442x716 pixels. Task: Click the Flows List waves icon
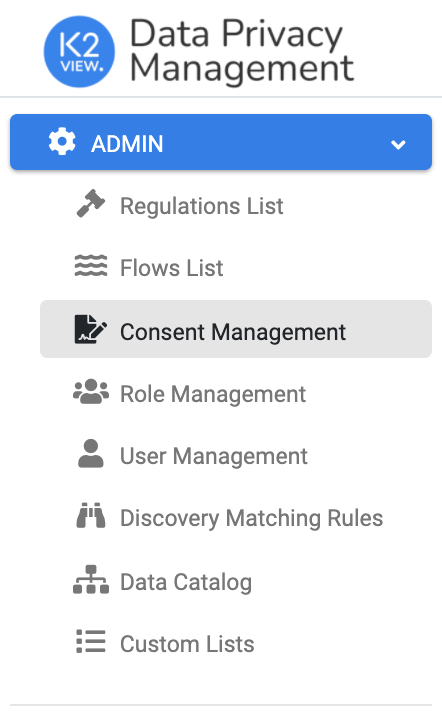[91, 266]
